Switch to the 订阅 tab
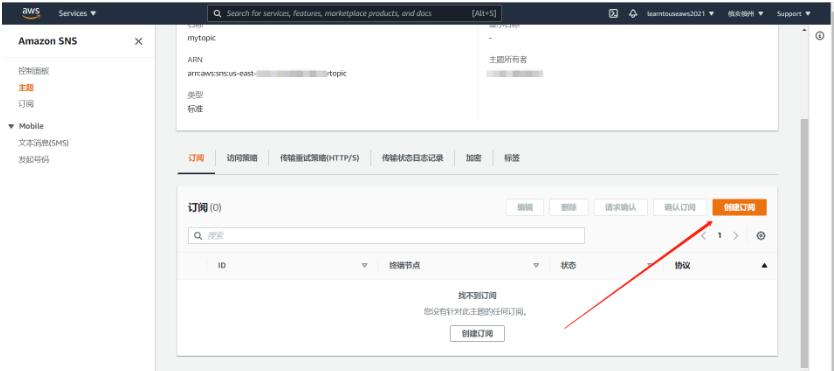 tap(196, 158)
